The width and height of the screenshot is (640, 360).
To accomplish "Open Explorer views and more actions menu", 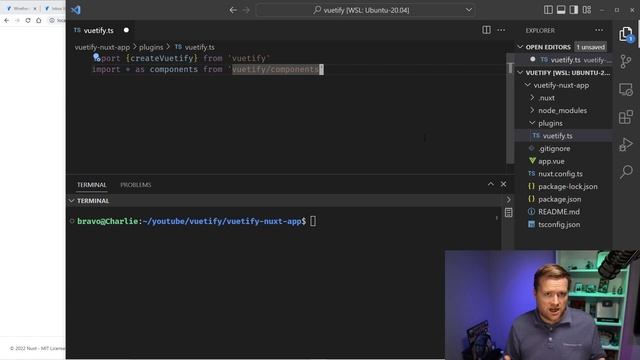I will [x=599, y=30].
